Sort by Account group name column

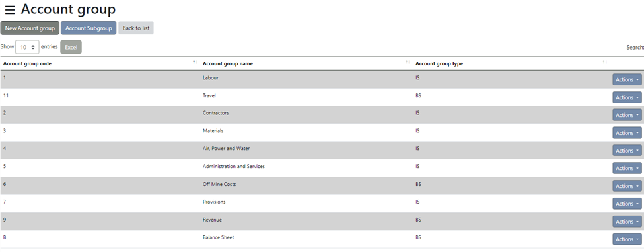click(x=306, y=63)
